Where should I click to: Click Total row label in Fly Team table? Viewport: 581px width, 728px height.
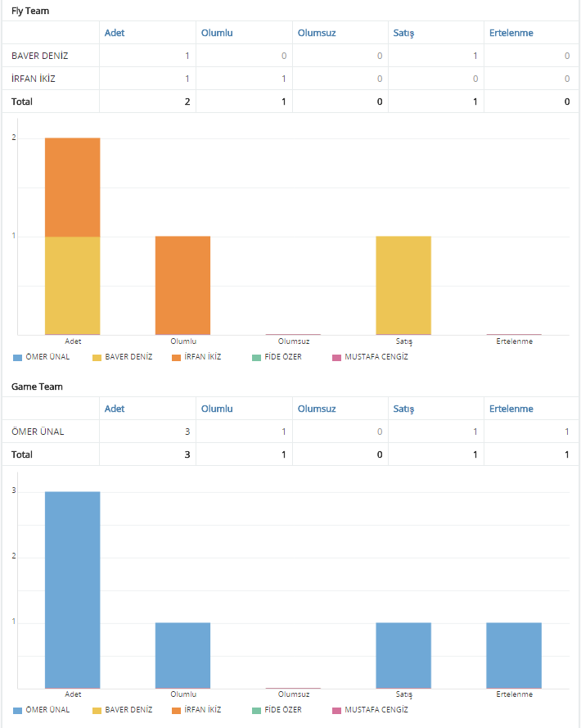(22, 102)
